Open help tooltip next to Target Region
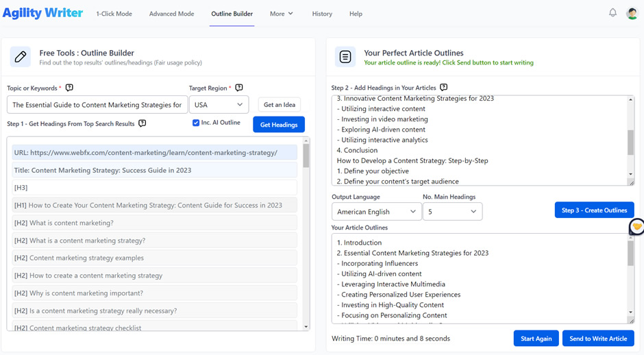This screenshot has height=355, width=644. pos(239,88)
